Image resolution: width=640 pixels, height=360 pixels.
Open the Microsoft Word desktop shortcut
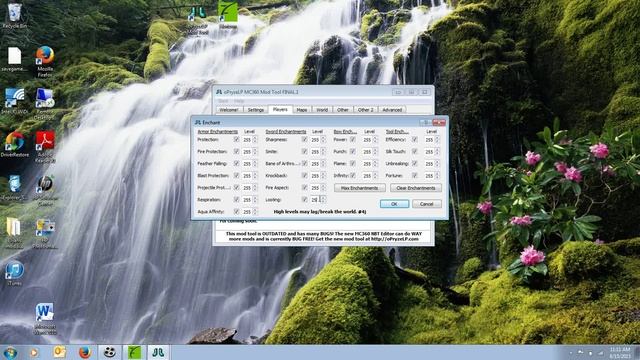coord(45,318)
